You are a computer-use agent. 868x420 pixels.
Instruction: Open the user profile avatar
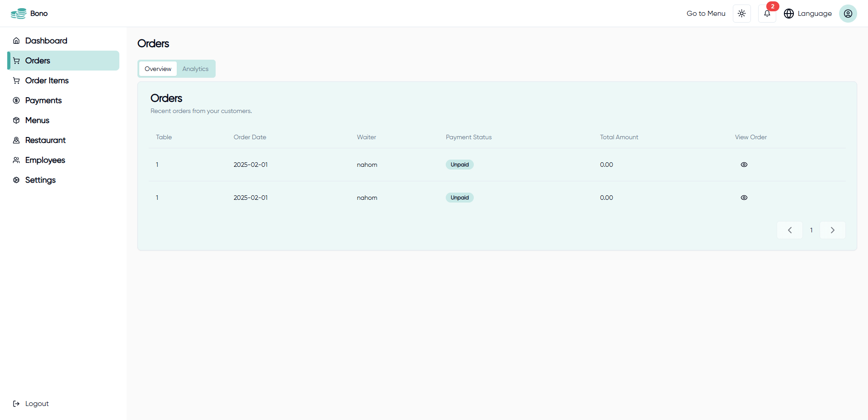click(x=848, y=14)
